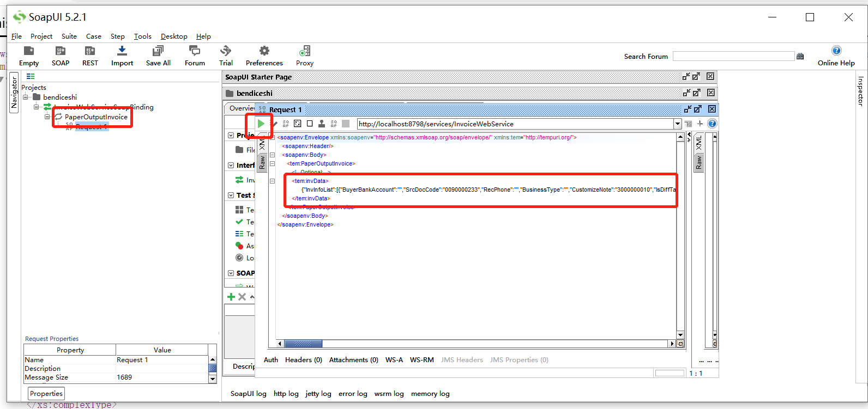Viewport: 868px width, 409px height.
Task: Click the gray X remove icon
Action: click(242, 297)
